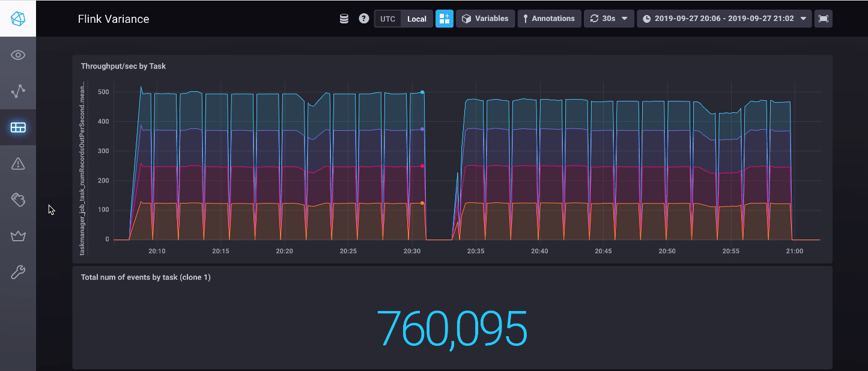Open Data Explorer graph icon in sidebar
The height and width of the screenshot is (371, 868).
[18, 91]
